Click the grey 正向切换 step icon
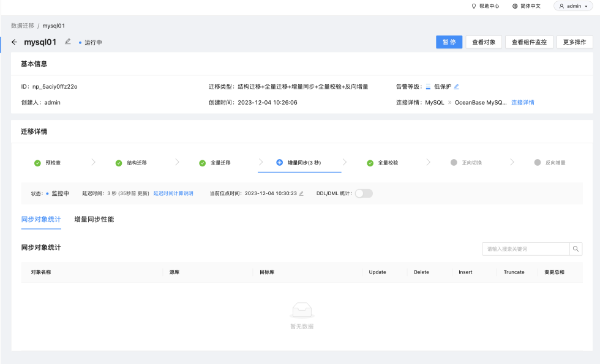The image size is (600, 364). (x=454, y=163)
